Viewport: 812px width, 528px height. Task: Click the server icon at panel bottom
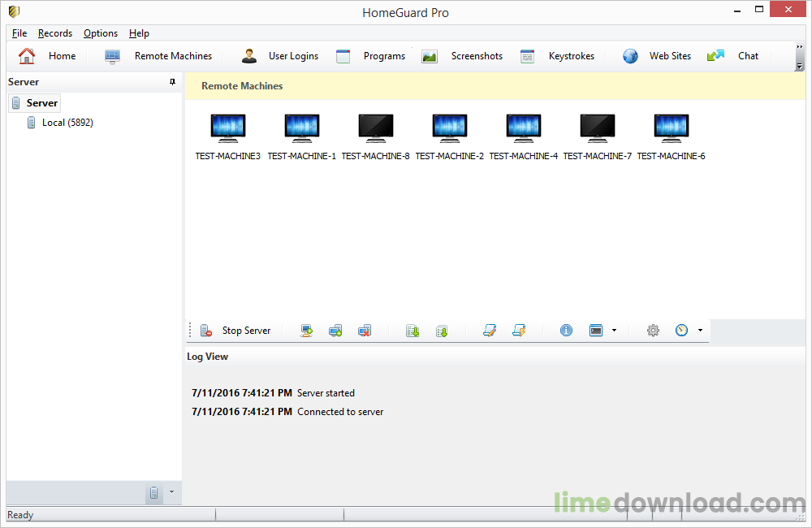pyautogui.click(x=153, y=492)
